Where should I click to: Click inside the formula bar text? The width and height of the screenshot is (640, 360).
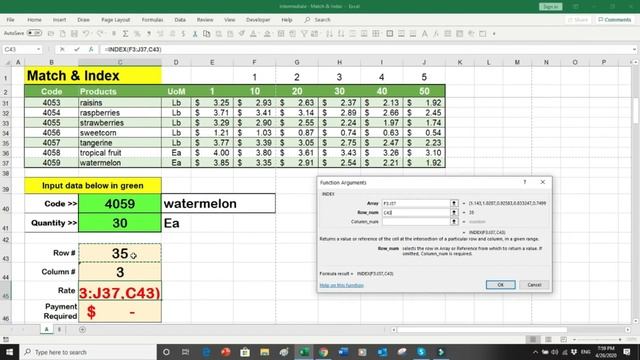click(133, 49)
